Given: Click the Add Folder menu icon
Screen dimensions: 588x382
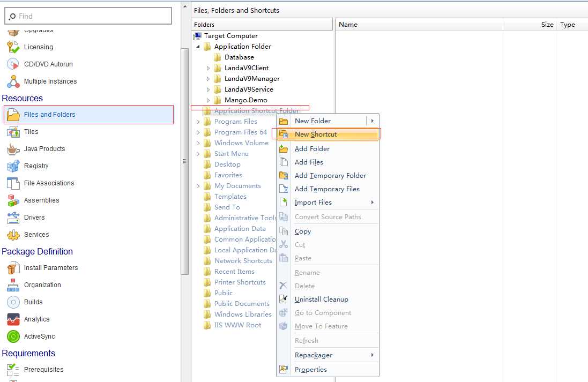Looking at the screenshot, I should 284,149.
